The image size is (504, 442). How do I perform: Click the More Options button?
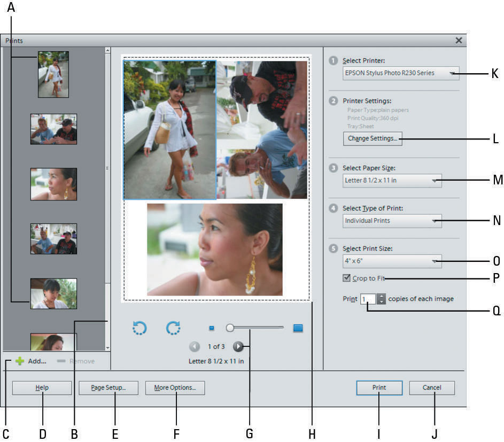[x=175, y=388]
